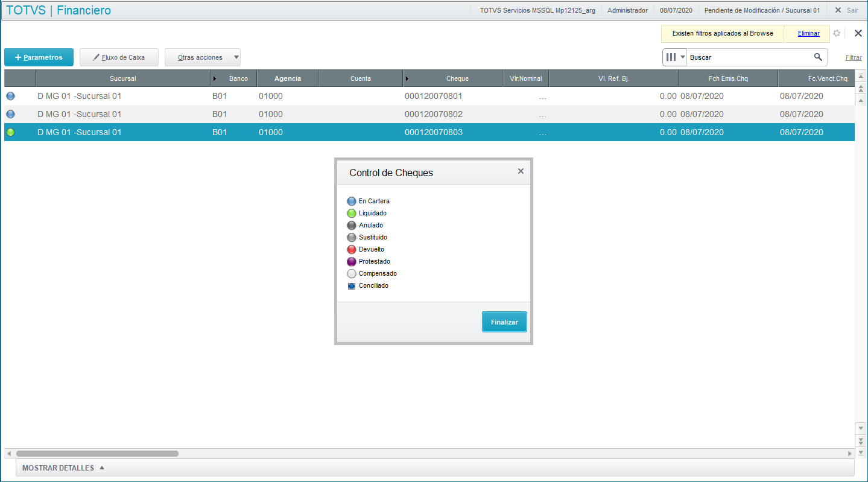This screenshot has width=868, height=482.
Task: Click the Cuenta column header
Action: point(361,78)
